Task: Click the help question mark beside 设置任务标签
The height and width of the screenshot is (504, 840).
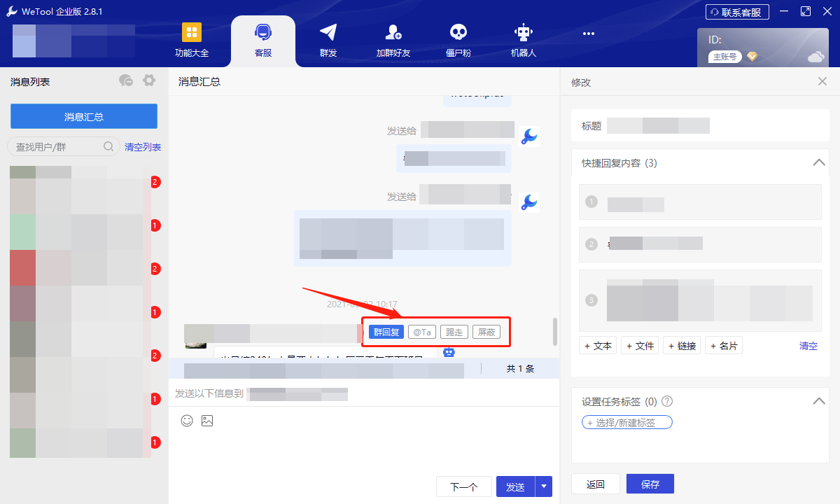Action: pos(667,401)
